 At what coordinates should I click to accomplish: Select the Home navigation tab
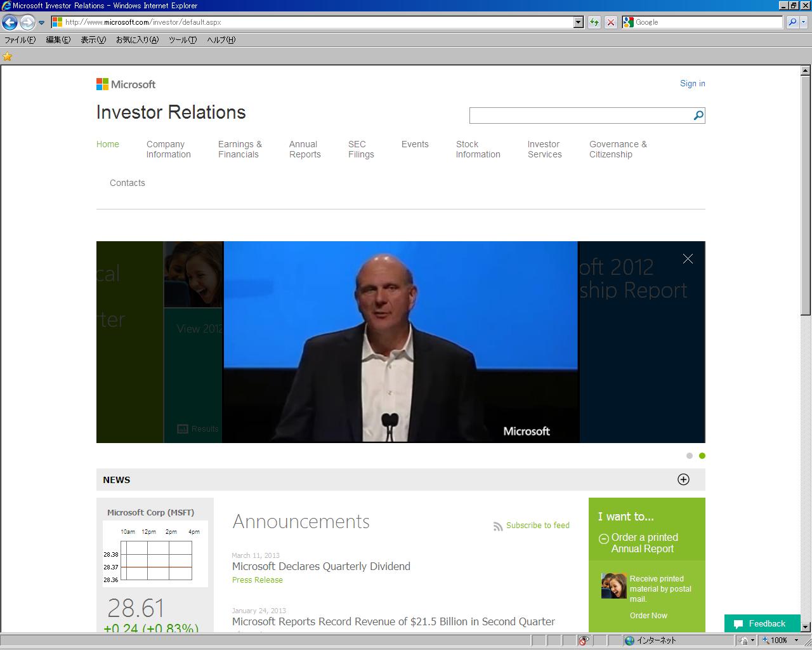[108, 144]
